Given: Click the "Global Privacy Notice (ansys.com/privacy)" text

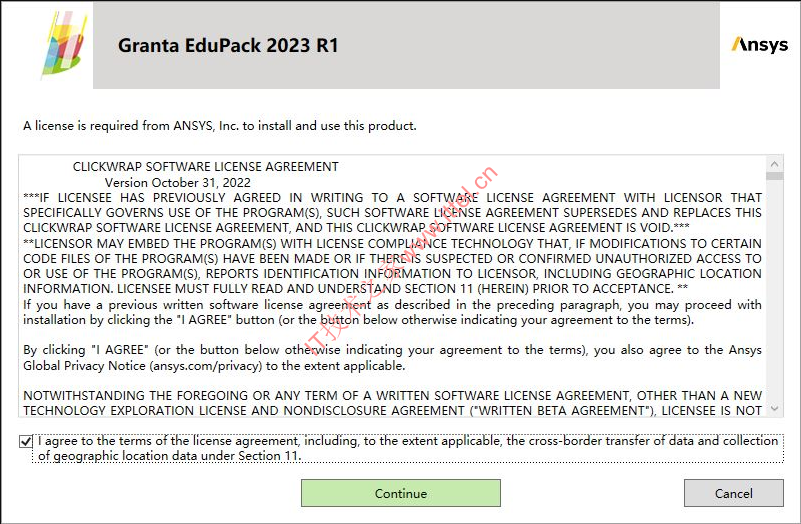Looking at the screenshot, I should (143, 366).
